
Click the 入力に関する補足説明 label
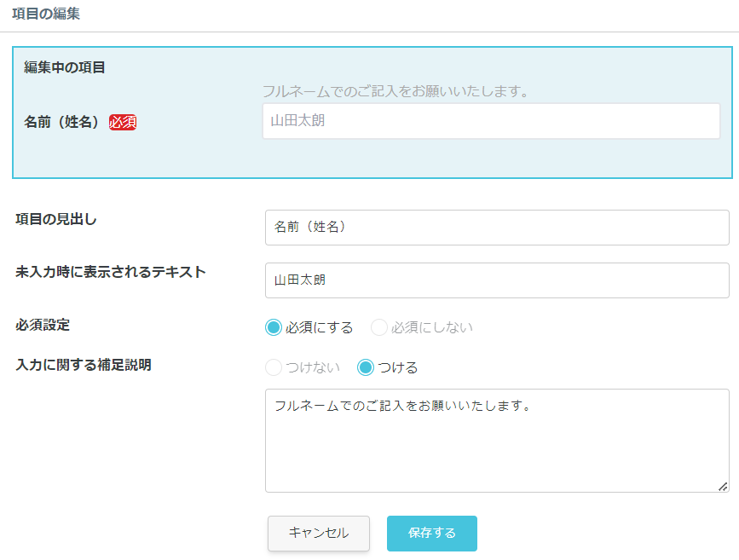tap(84, 365)
